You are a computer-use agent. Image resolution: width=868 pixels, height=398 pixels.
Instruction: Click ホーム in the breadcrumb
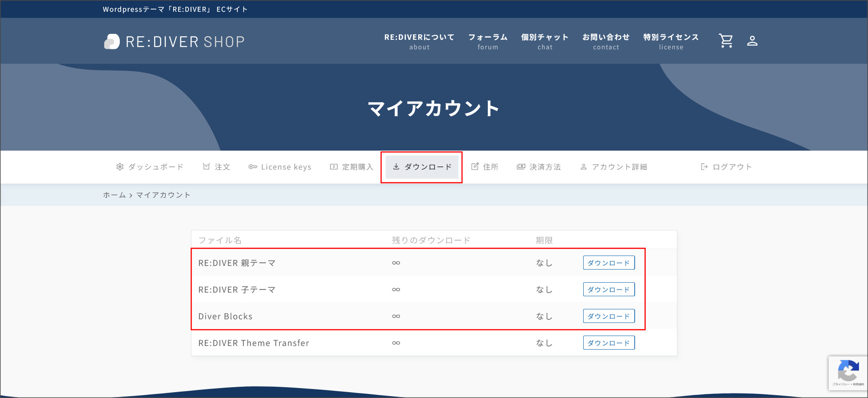pyautogui.click(x=114, y=195)
